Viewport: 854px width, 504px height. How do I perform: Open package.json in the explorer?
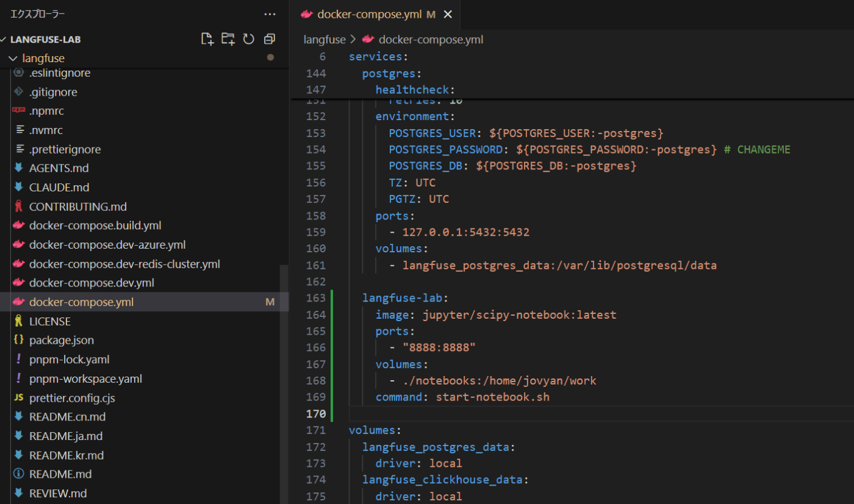pyautogui.click(x=61, y=340)
